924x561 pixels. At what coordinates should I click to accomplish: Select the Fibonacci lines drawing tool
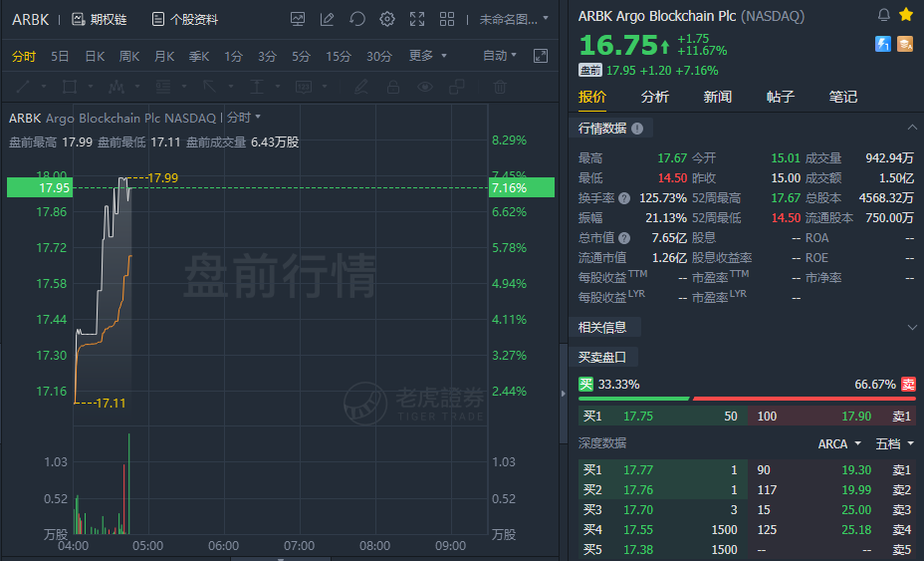tap(163, 88)
